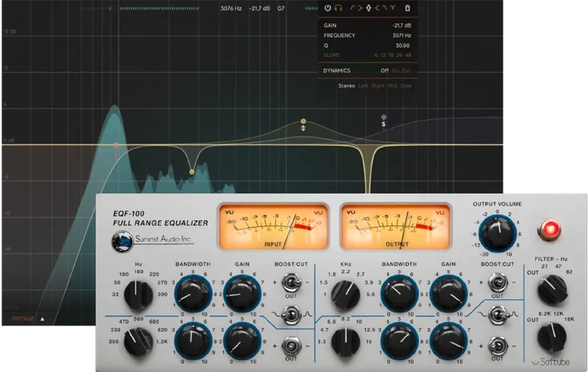This screenshot has width=588, height=372.
Task: Select the high shelf filter shape icon
Action: [376, 8]
